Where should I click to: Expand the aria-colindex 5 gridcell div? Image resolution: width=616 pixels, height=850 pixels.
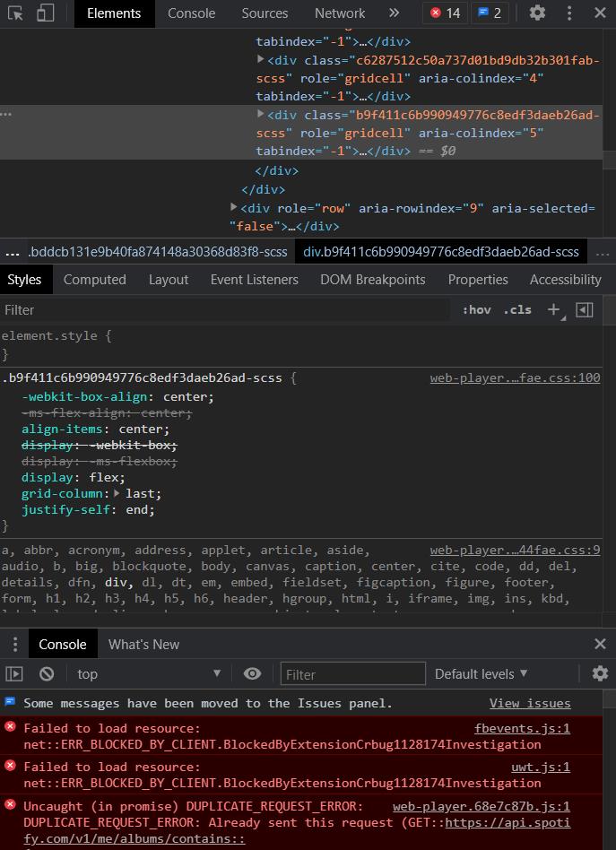tap(260, 114)
